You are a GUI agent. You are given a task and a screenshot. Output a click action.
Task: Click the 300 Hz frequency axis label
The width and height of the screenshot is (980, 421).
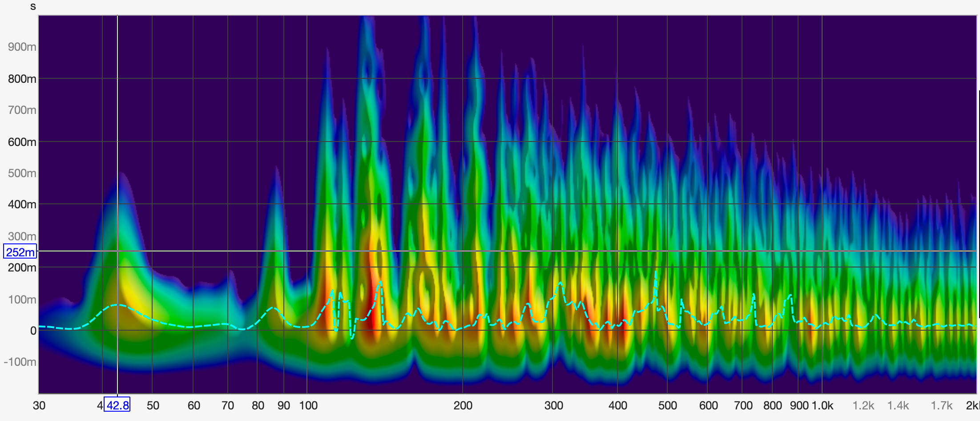553,405
